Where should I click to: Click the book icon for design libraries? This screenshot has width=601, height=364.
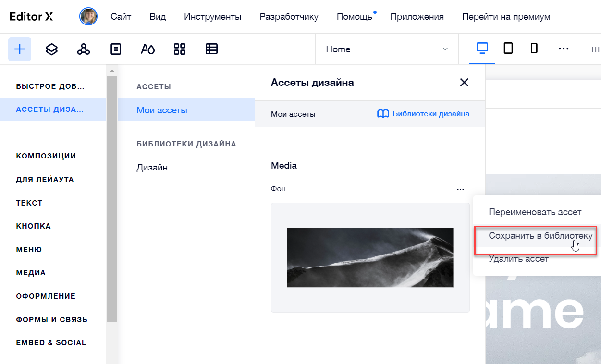pyautogui.click(x=383, y=114)
